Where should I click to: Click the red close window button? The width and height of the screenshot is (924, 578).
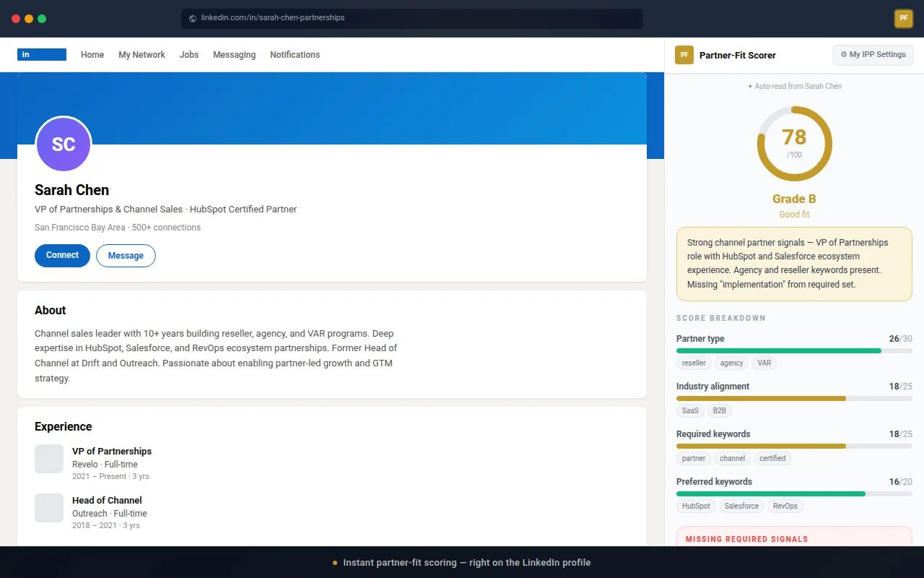point(16,19)
